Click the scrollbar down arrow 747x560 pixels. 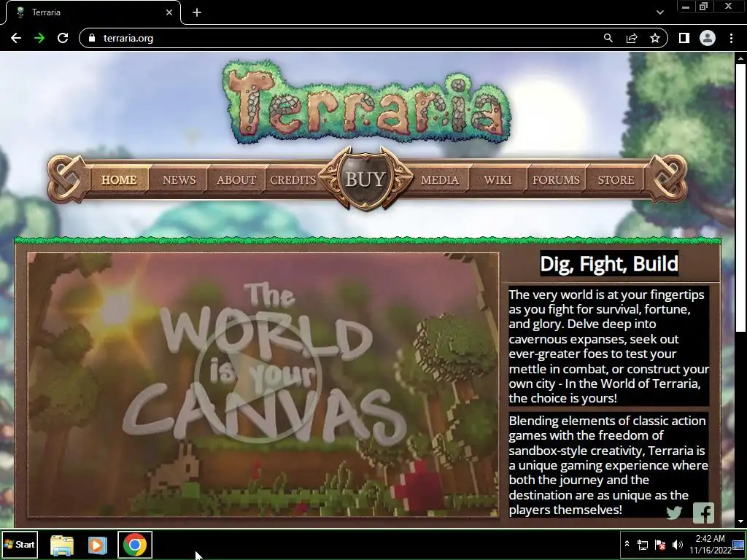[x=740, y=521]
